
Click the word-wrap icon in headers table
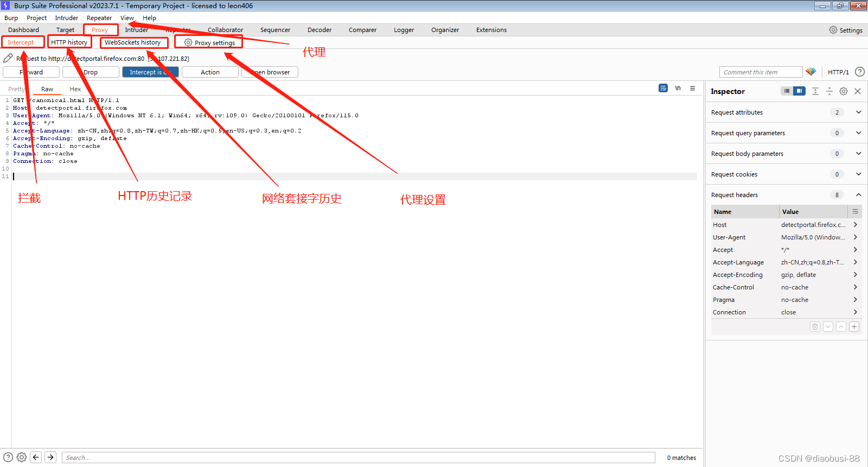click(855, 212)
